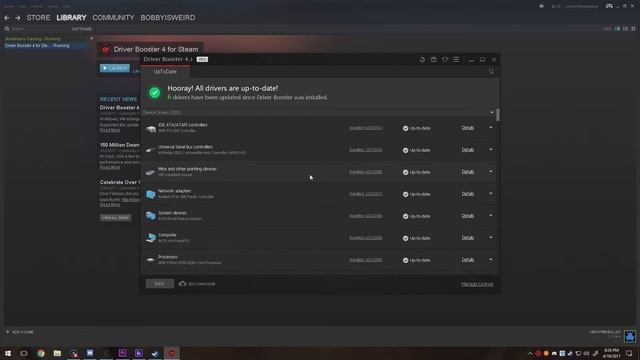640x360 pixels.
Task: Open Details for Processors
Action: [468, 260]
